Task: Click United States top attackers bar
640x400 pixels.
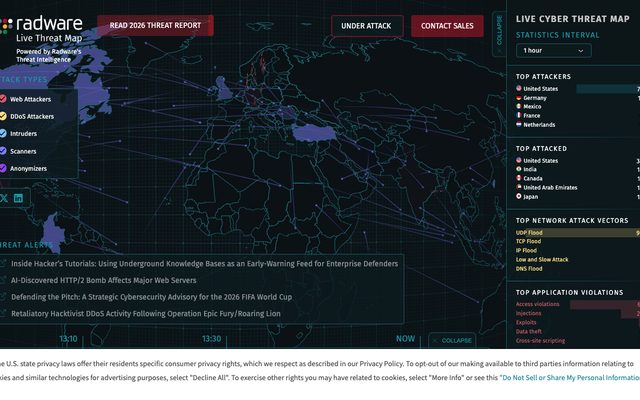Action: pos(608,89)
